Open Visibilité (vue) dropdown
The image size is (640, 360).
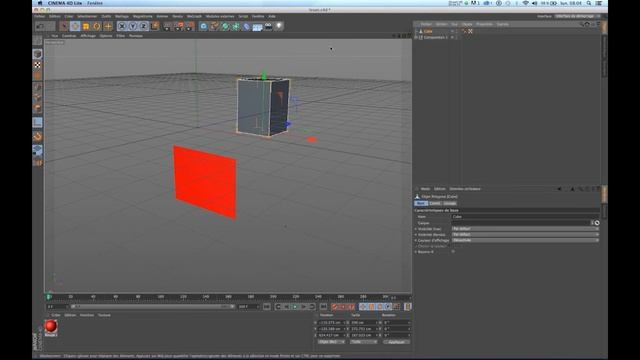pyautogui.click(x=525, y=229)
